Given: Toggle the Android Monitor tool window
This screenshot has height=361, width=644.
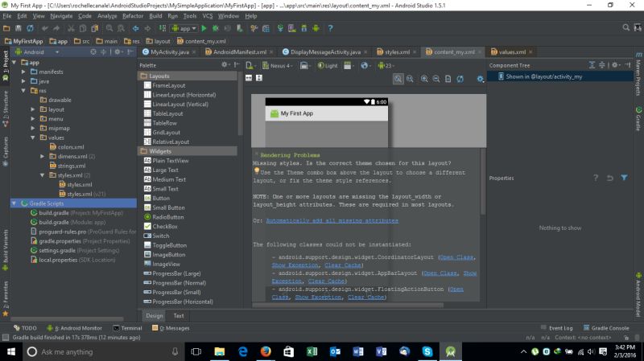Looking at the screenshot, I should 75,328.
